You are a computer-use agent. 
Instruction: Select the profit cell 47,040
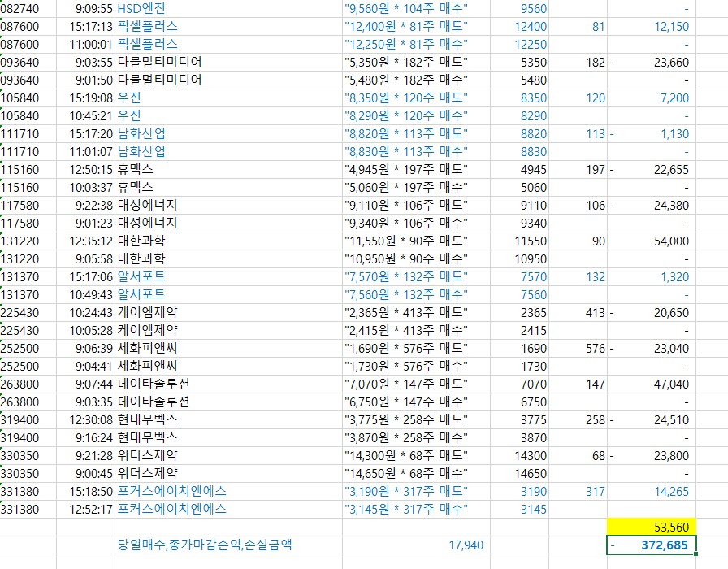[652, 384]
